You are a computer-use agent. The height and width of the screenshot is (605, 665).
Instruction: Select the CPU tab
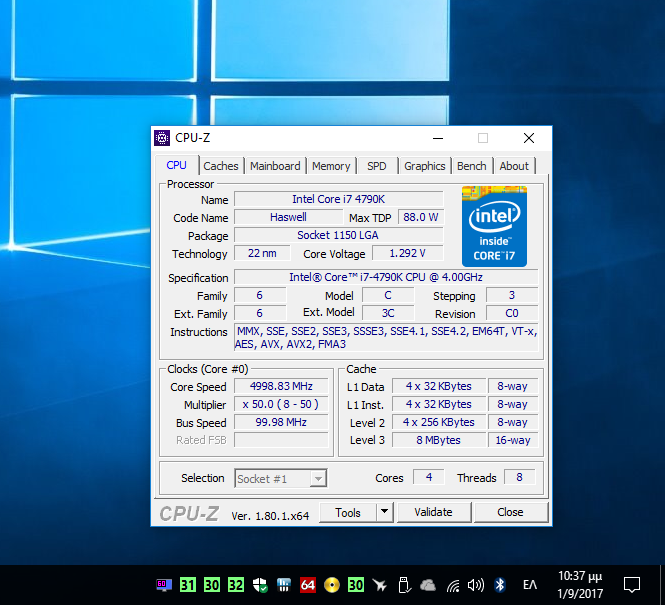coord(176,165)
